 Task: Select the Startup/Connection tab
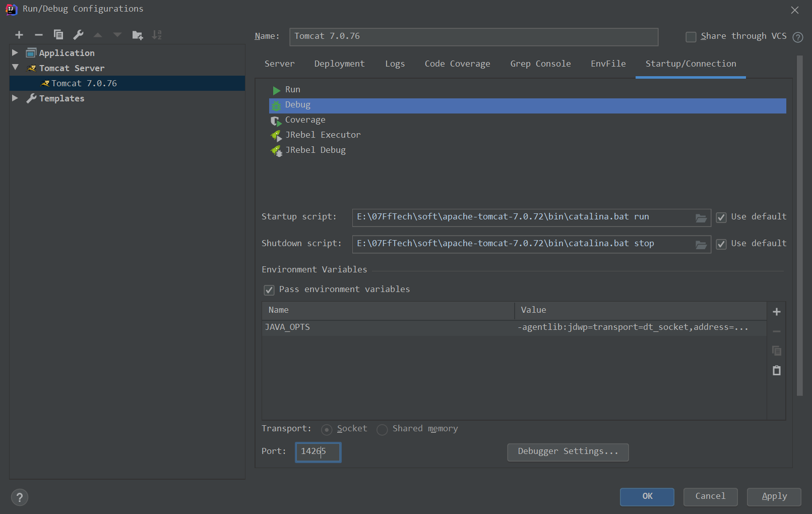[x=691, y=64]
